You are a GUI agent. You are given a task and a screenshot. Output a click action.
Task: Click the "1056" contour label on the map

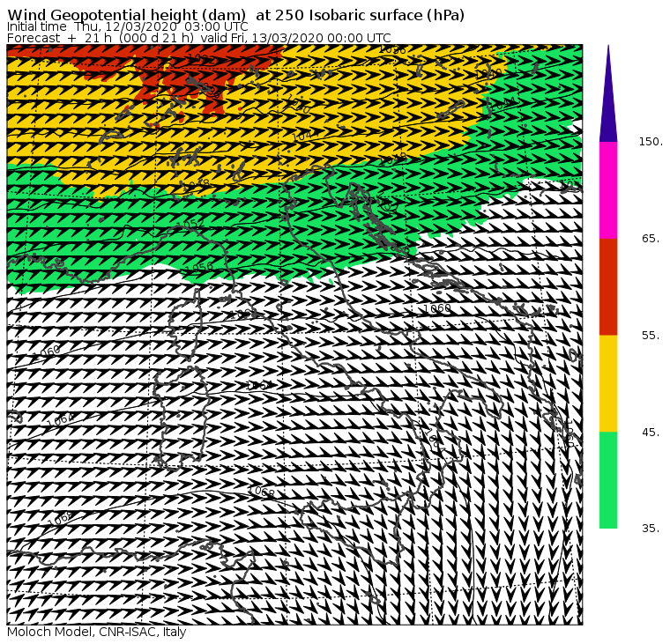198,268
